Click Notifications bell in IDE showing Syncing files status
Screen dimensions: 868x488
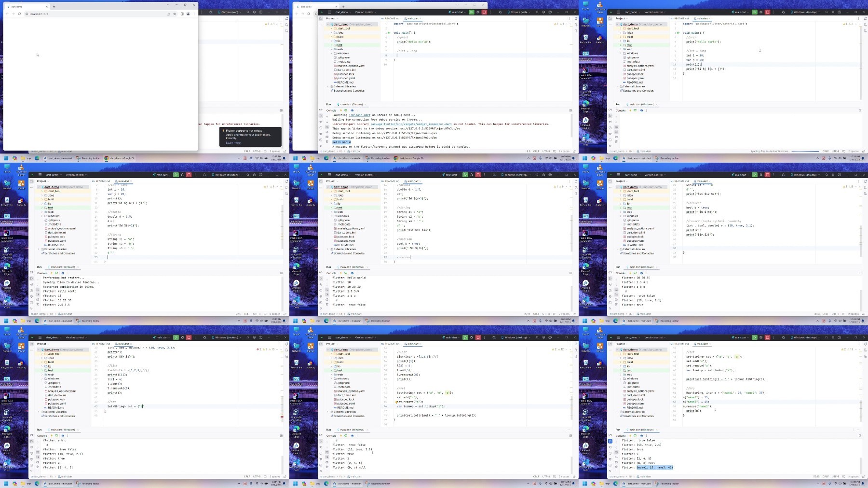pyautogui.click(x=866, y=18)
